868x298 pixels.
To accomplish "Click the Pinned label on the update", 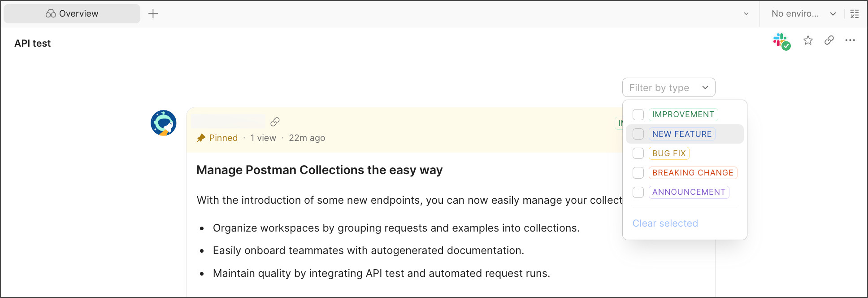I will [223, 138].
